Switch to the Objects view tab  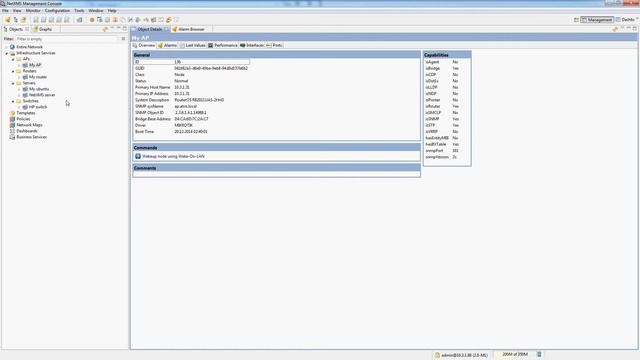[x=16, y=29]
